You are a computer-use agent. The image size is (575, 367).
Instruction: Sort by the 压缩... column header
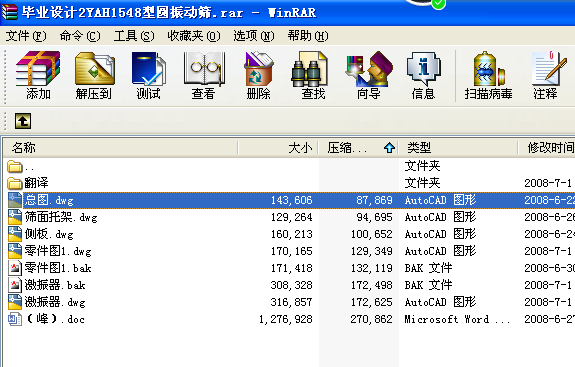tap(359, 148)
